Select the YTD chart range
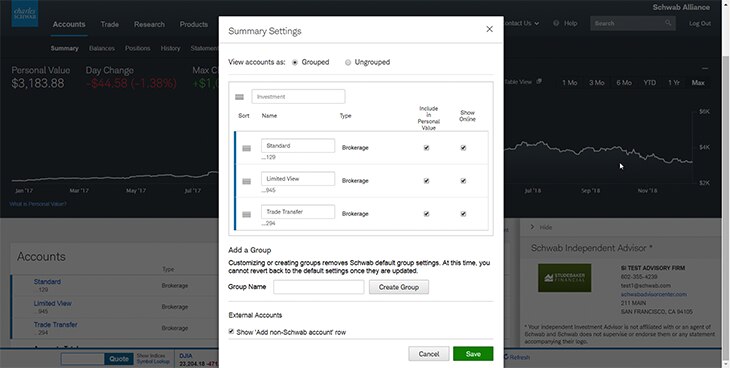Viewport: 730px width, 368px height. (649, 83)
